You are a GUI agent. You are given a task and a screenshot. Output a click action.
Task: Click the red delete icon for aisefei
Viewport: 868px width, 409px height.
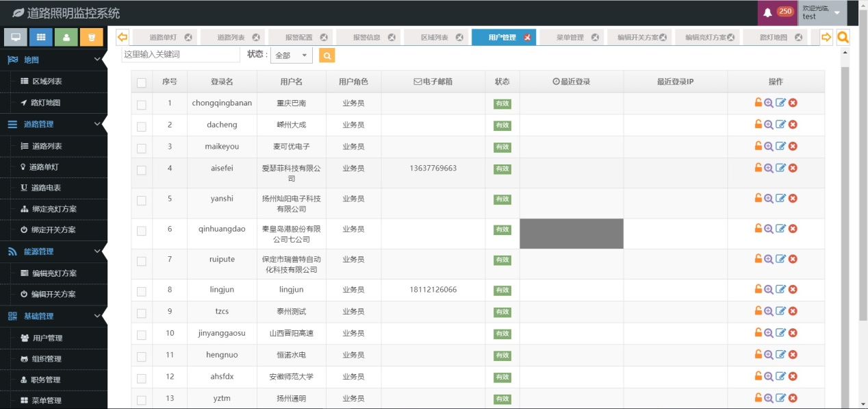pyautogui.click(x=793, y=169)
